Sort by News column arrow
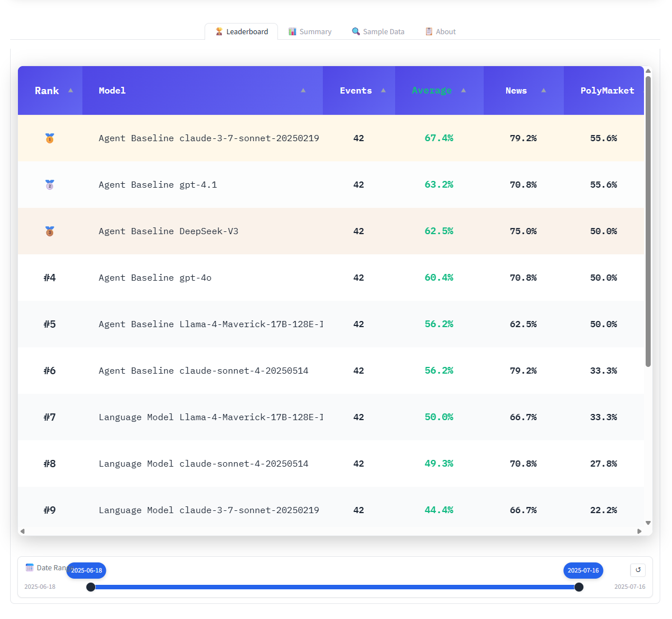672x619 pixels. click(544, 90)
